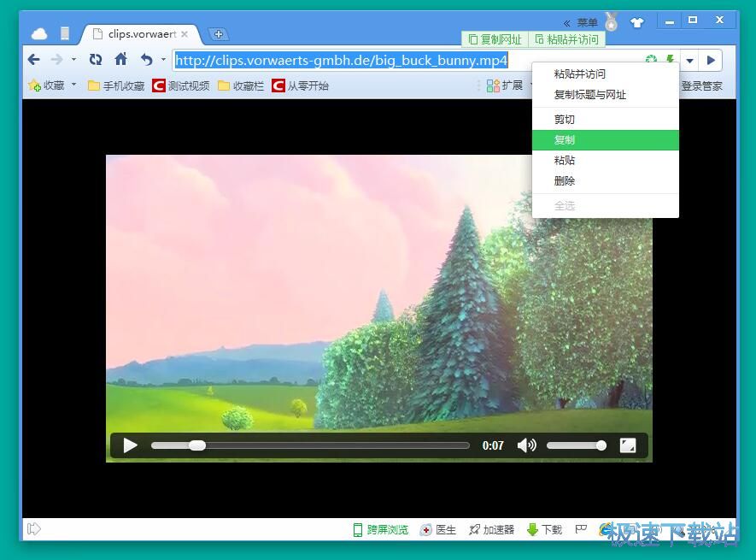
Task: Go back to the previous page
Action: pyautogui.click(x=34, y=60)
